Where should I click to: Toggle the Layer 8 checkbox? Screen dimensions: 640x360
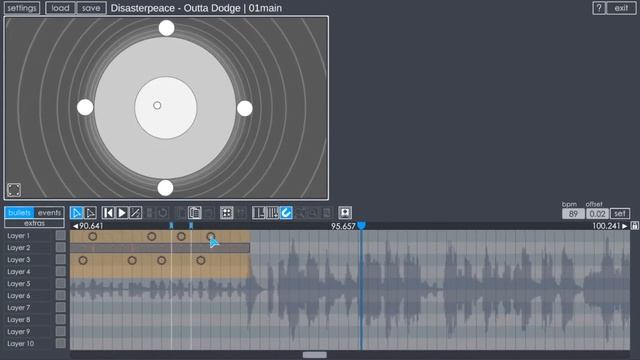click(x=60, y=320)
